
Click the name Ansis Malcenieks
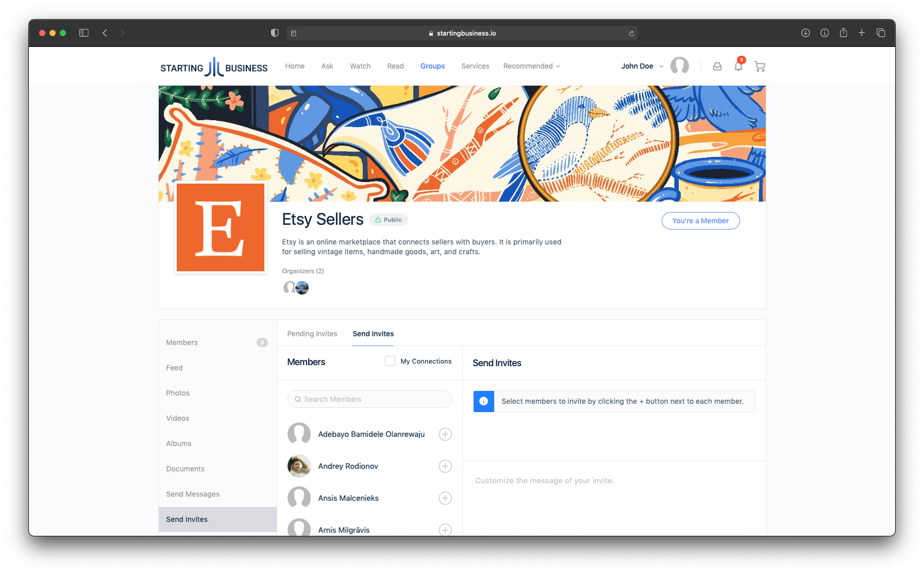click(348, 498)
